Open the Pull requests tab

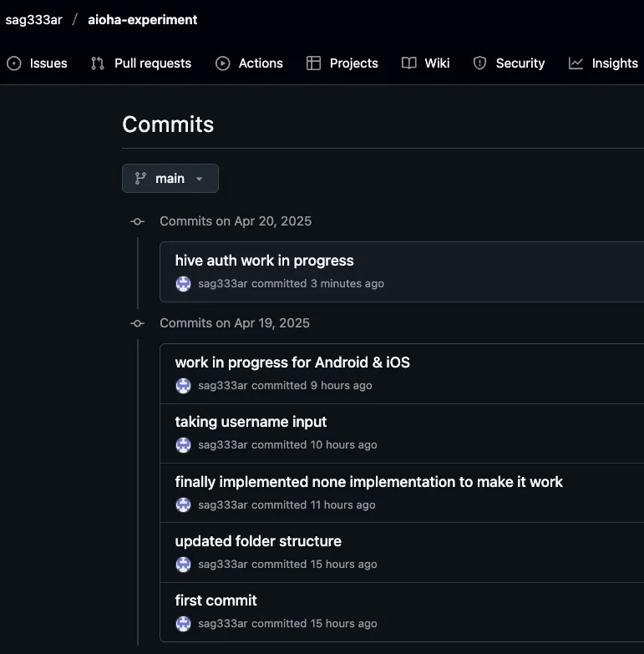(141, 63)
